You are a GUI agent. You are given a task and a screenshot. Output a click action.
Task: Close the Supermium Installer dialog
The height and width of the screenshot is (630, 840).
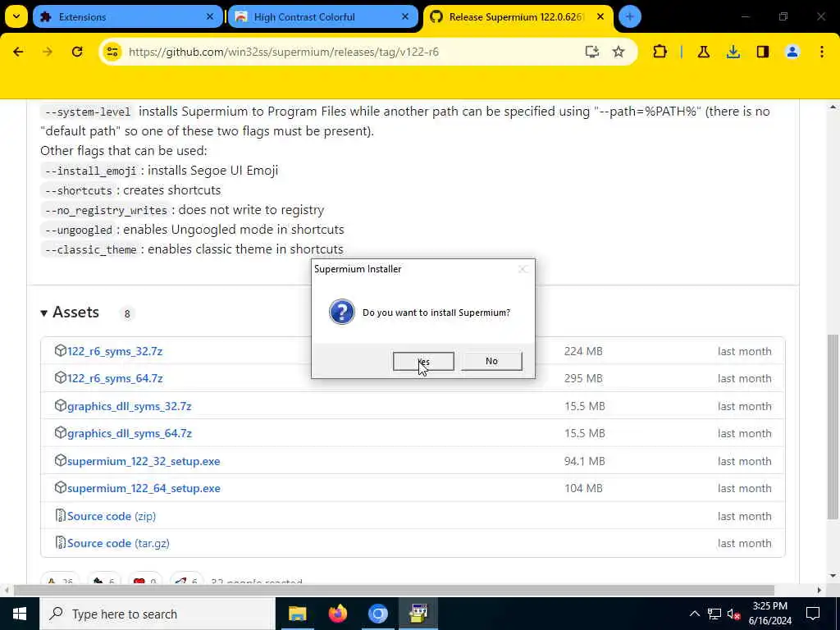point(523,269)
